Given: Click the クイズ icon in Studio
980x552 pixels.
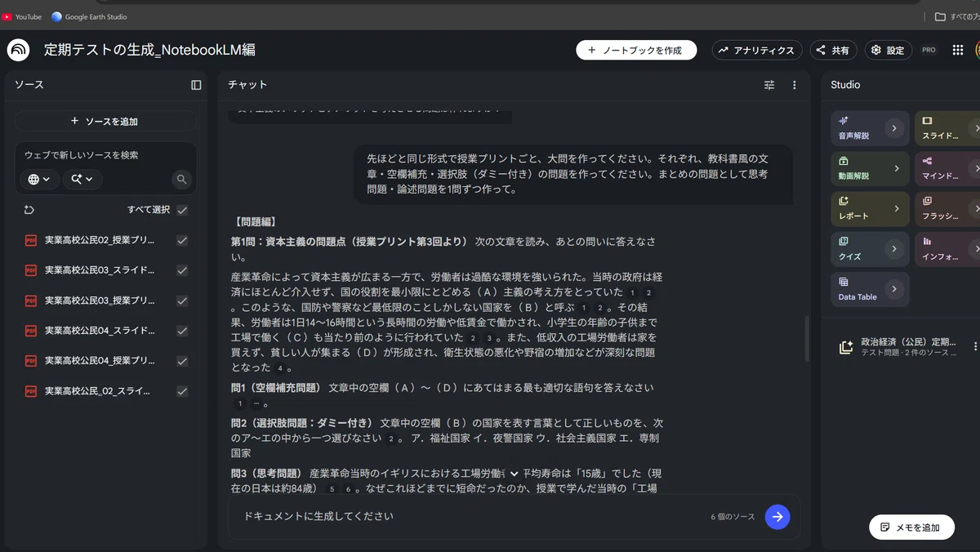Looking at the screenshot, I should [844, 241].
